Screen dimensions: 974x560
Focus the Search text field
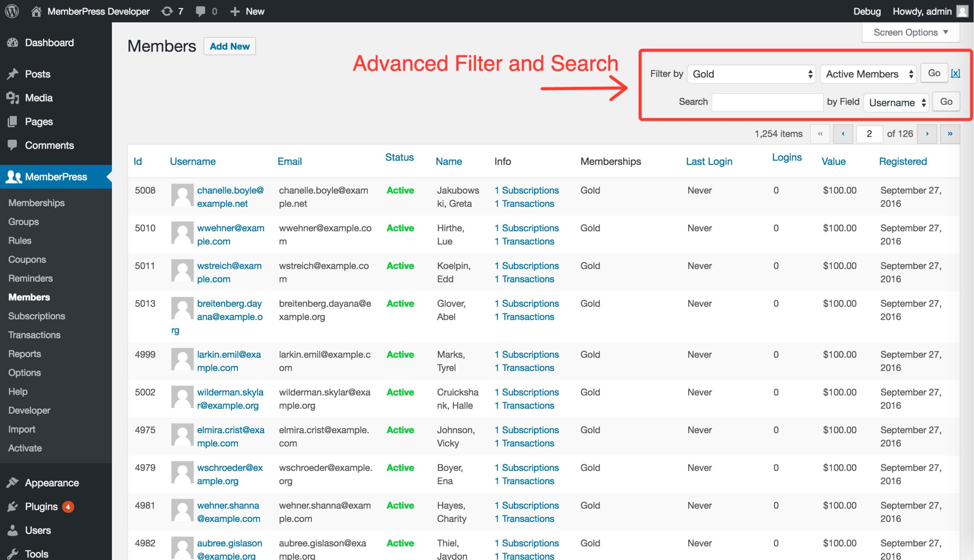(767, 102)
